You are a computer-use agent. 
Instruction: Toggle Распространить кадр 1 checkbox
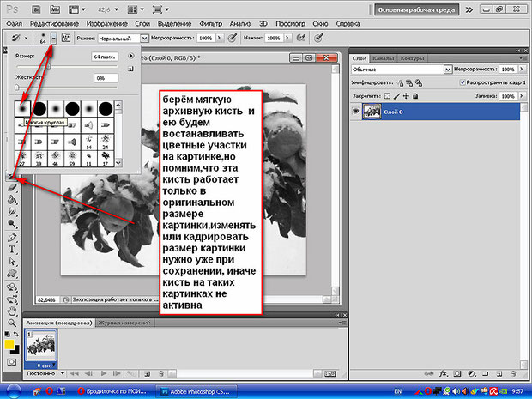click(462, 82)
